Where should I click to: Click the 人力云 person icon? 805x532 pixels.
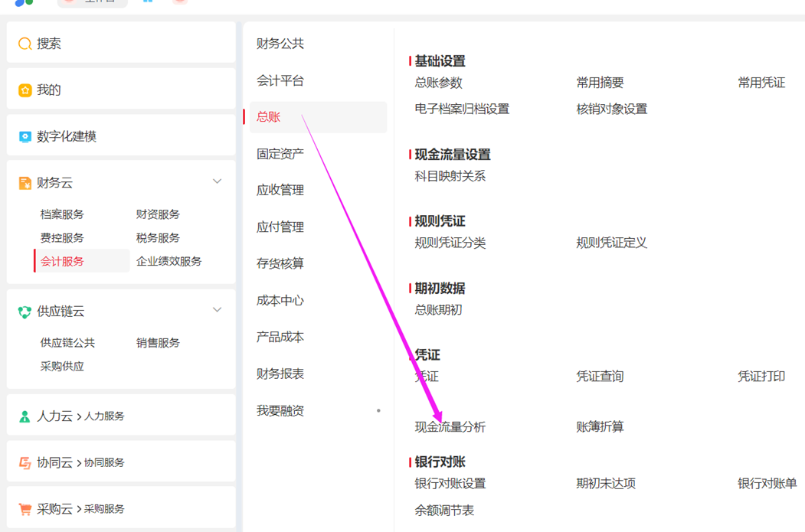tap(25, 416)
